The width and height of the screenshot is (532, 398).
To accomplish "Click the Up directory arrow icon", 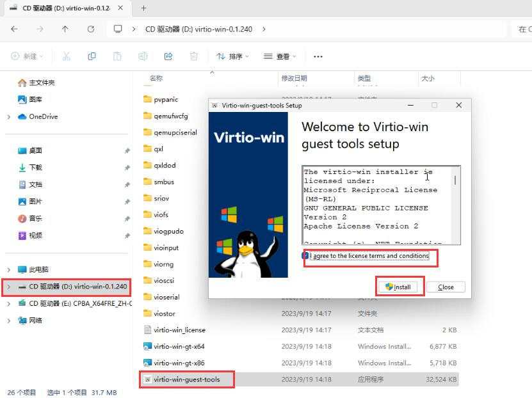I will point(65,29).
